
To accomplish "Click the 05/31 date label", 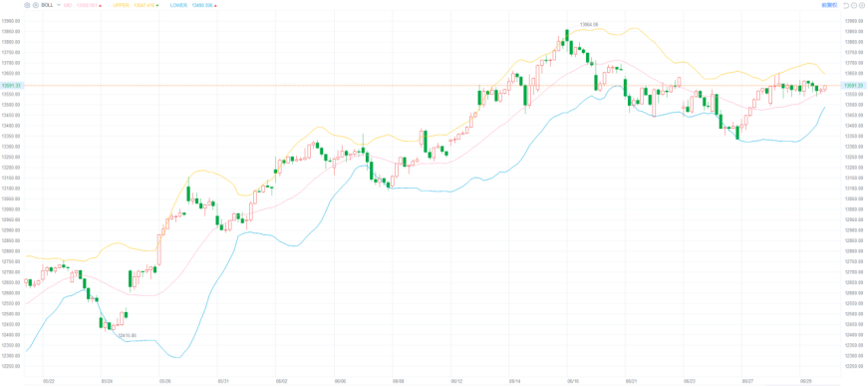I will point(222,381).
